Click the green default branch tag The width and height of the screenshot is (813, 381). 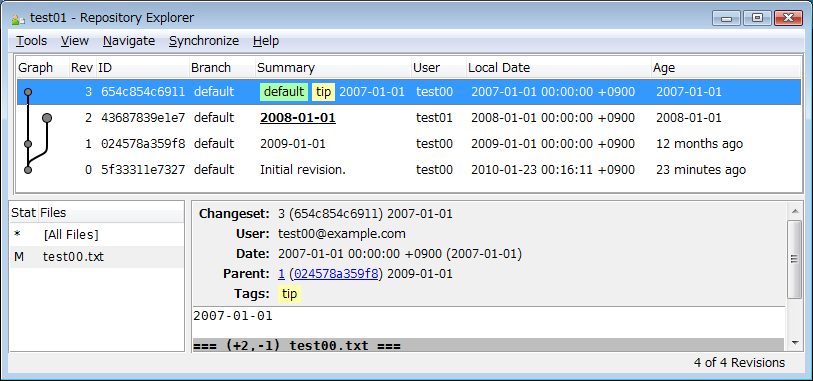[x=284, y=92]
